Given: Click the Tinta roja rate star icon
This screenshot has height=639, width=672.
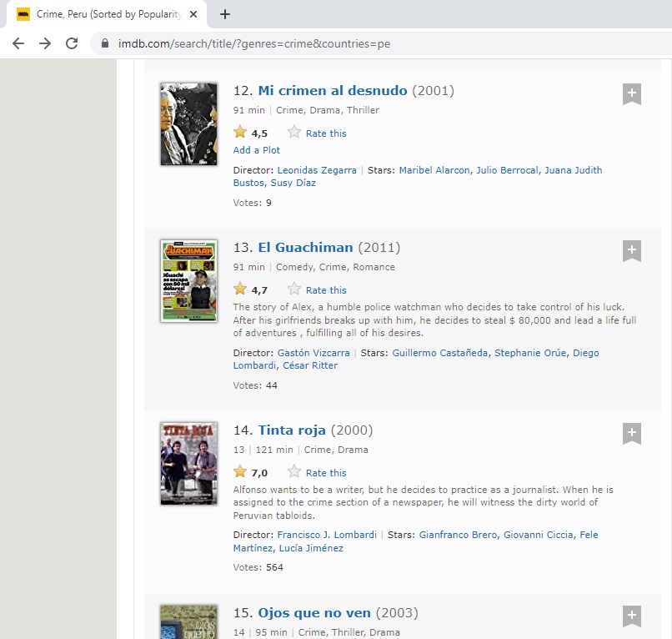Looking at the screenshot, I should (294, 472).
